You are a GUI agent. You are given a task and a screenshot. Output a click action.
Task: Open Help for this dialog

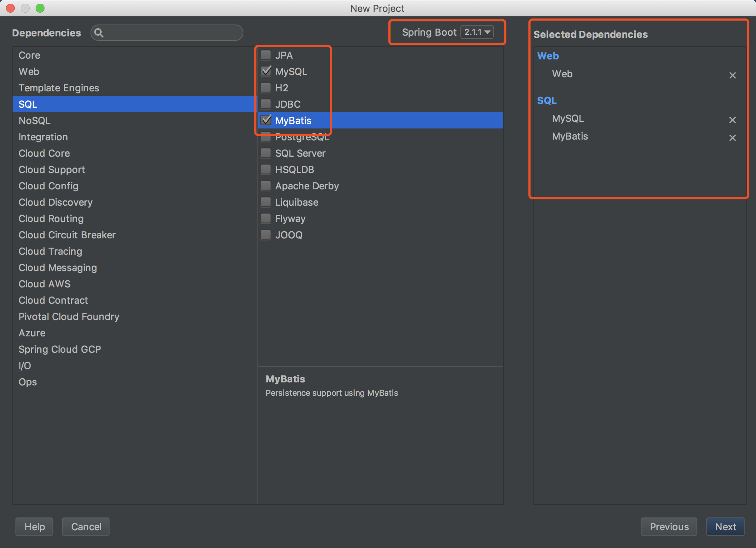coord(34,526)
